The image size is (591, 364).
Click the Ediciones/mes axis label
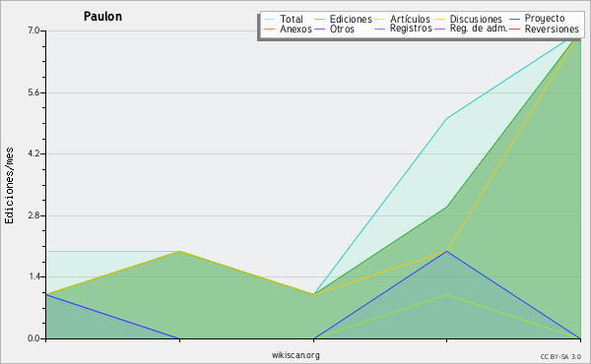click(9, 186)
